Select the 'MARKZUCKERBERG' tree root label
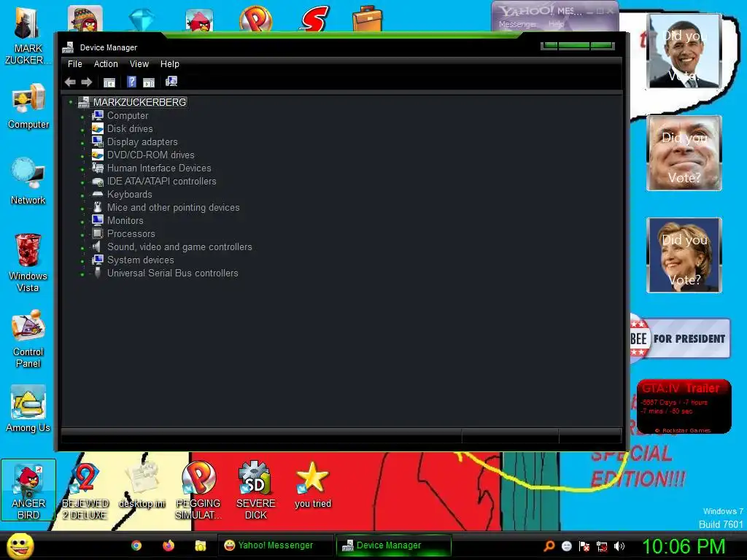Image resolution: width=747 pixels, height=560 pixels. point(139,102)
